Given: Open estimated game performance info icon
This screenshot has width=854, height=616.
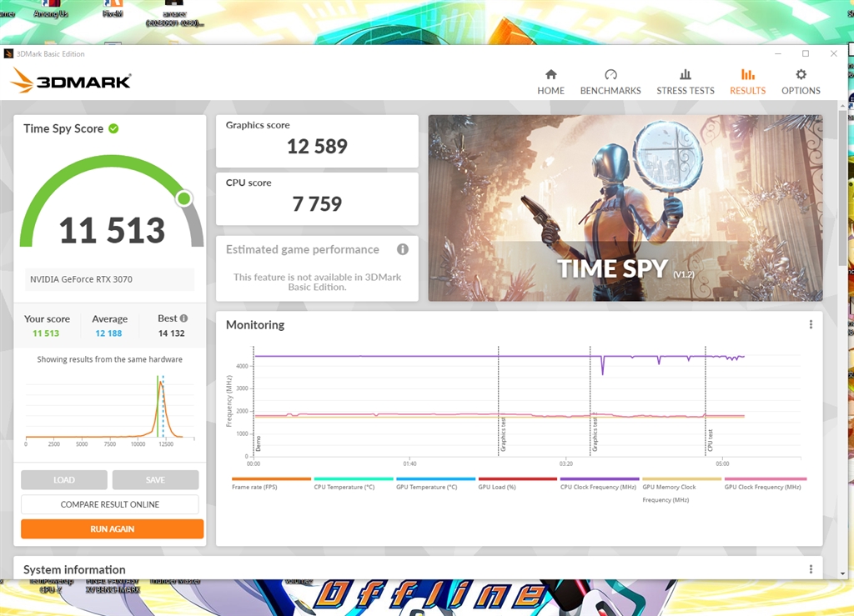Looking at the screenshot, I should (403, 249).
